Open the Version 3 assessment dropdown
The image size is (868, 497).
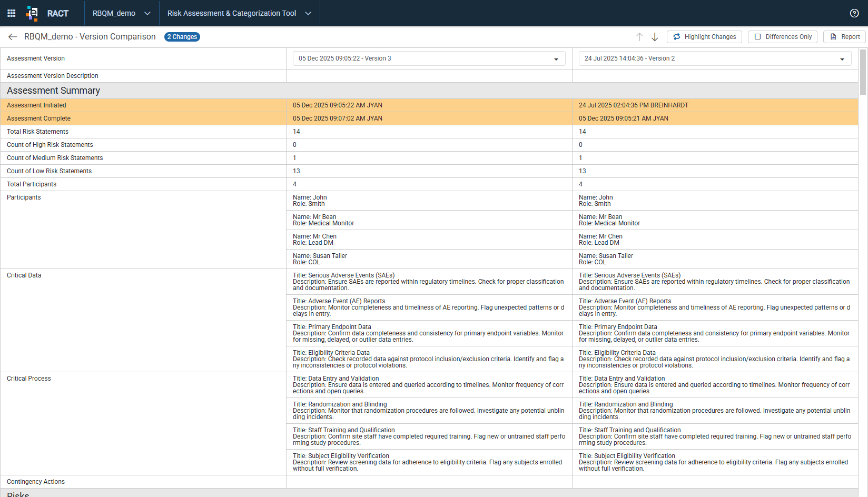click(429, 58)
